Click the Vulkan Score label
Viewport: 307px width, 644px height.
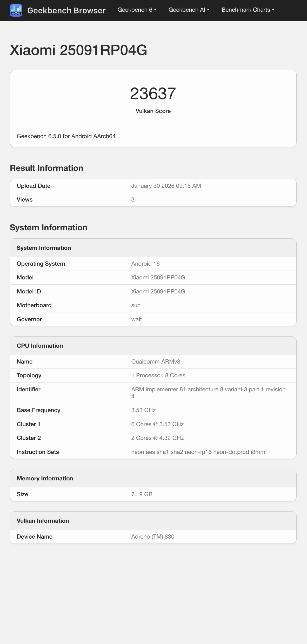153,111
